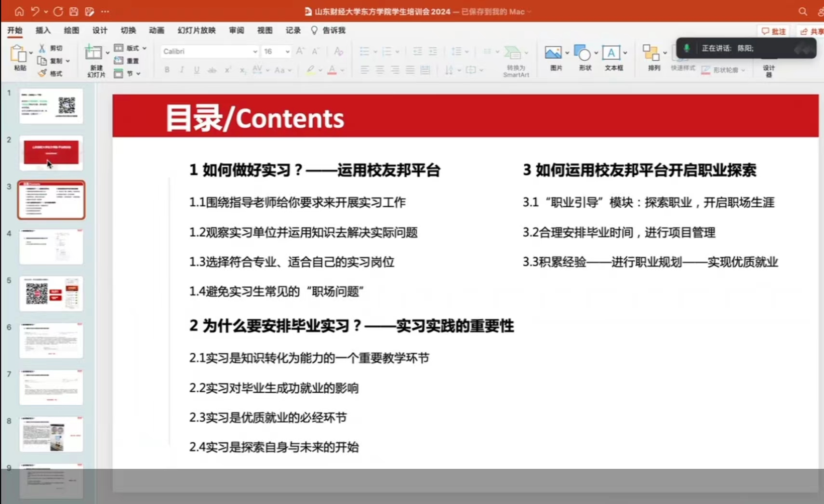
Task: Expand the font size 16 dropdown
Action: click(287, 52)
